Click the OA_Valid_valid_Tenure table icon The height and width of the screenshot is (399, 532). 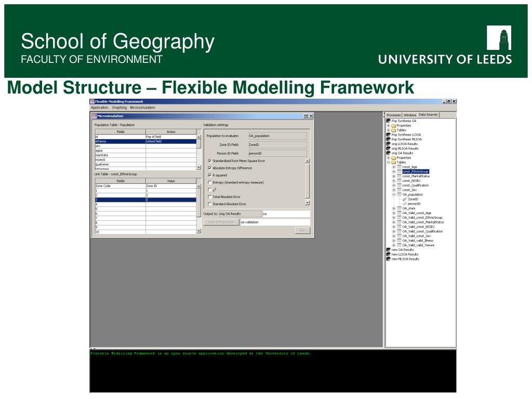[399, 245]
